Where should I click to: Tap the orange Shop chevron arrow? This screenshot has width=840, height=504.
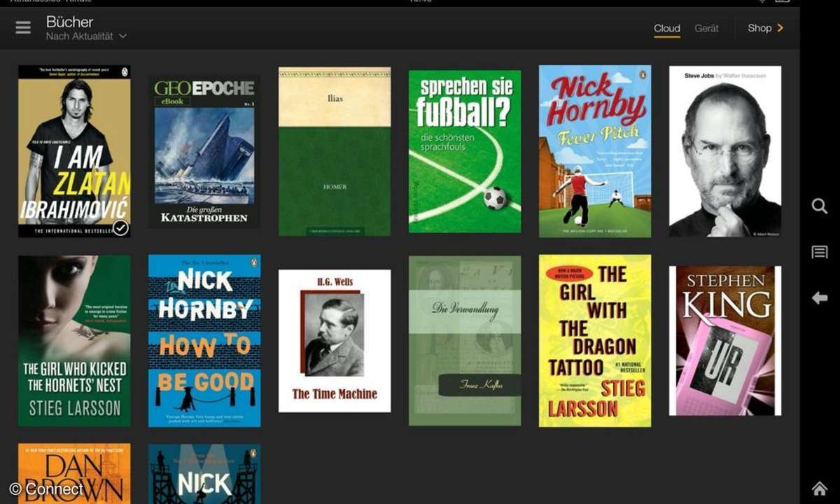click(780, 28)
